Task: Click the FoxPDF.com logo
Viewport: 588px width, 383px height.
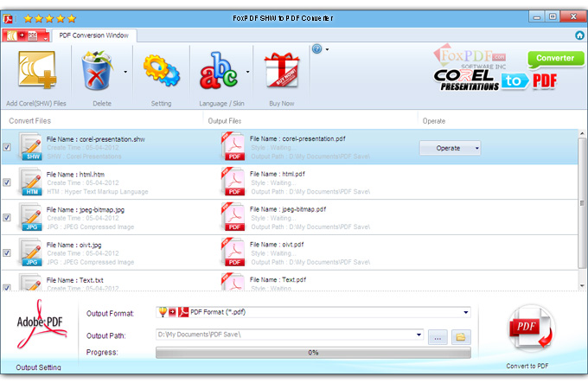Action: [x=470, y=56]
